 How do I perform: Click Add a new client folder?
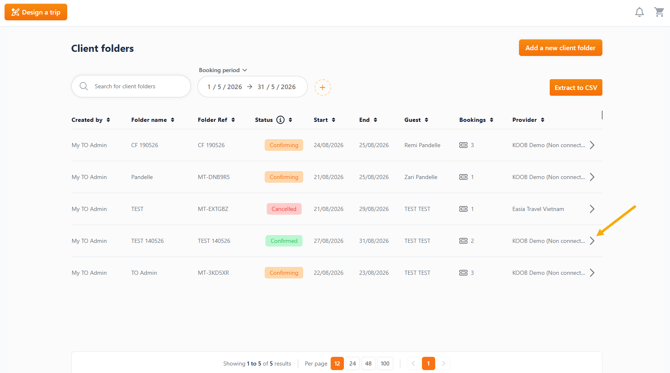pos(561,48)
